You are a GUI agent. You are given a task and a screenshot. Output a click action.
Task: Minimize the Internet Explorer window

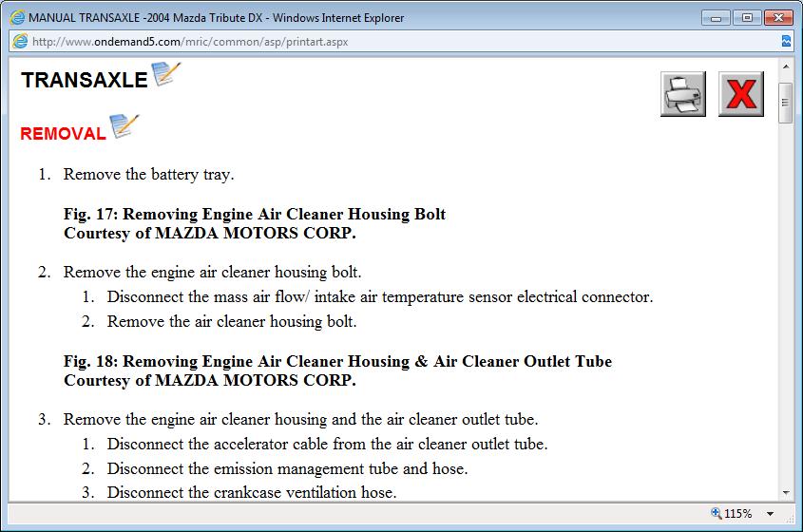pyautogui.click(x=716, y=18)
